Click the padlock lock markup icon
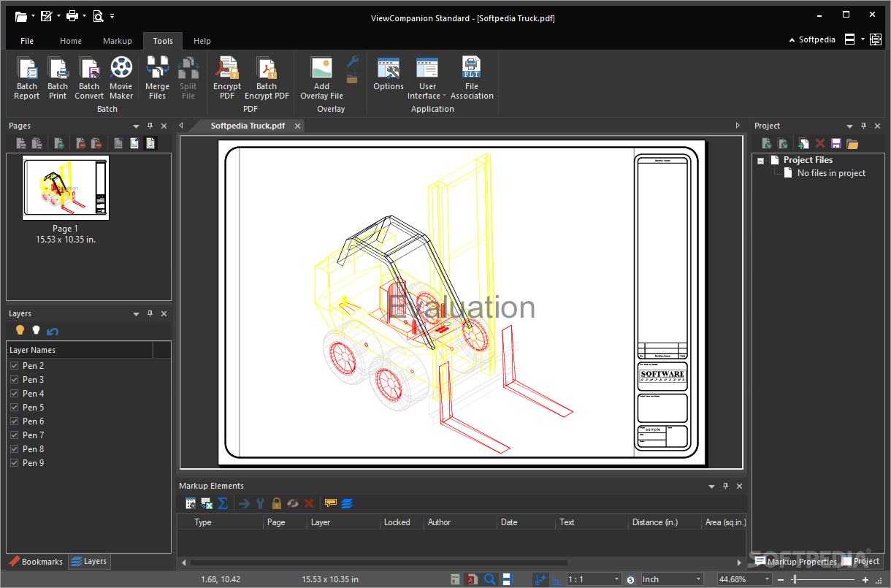The width and height of the screenshot is (891, 588). pos(277,503)
